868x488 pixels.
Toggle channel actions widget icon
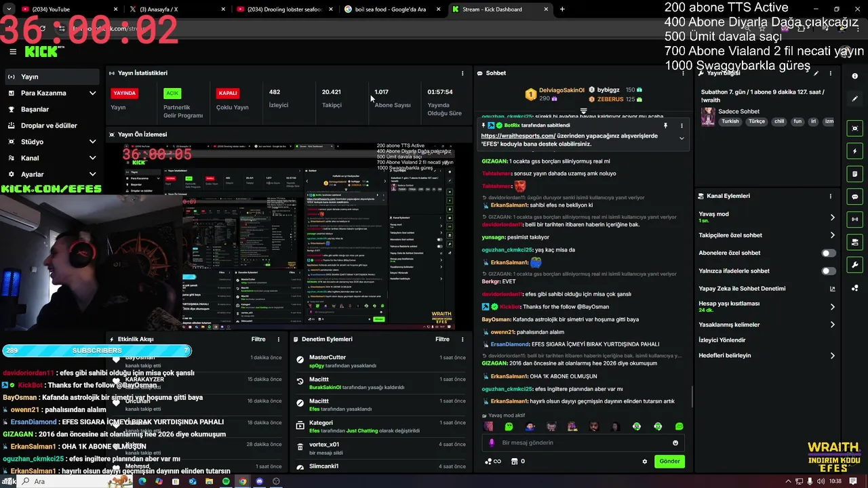pyautogui.click(x=854, y=242)
